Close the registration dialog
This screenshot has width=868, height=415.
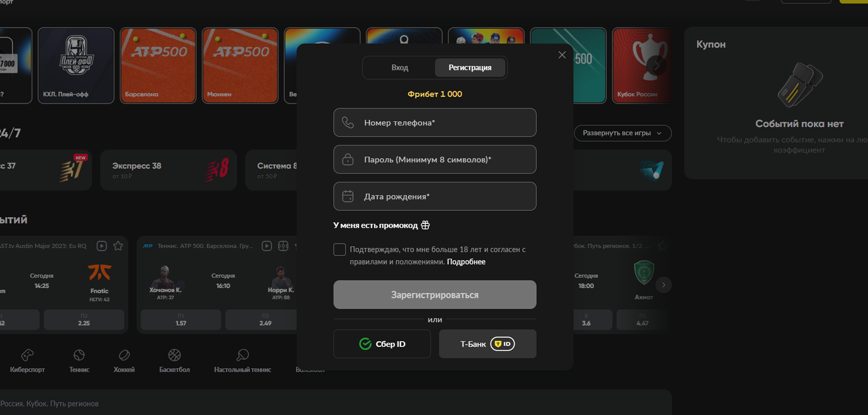[x=562, y=55]
